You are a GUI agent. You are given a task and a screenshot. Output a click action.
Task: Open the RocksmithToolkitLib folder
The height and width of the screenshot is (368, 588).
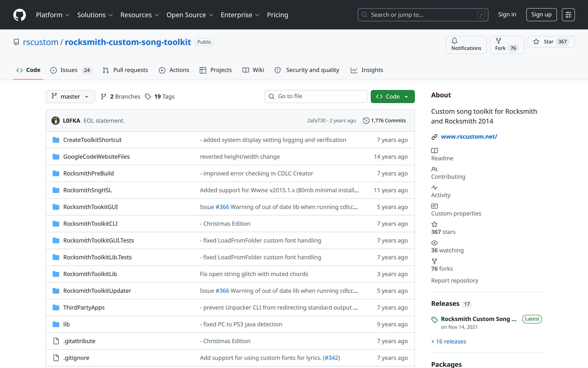tap(90, 274)
